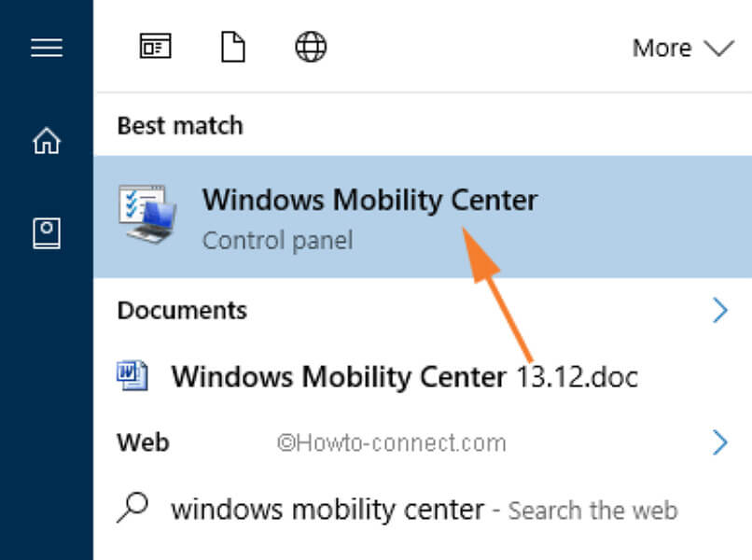Expand the hamburger menu in the sidebar
Image resolution: width=752 pixels, height=560 pixels.
tap(46, 48)
